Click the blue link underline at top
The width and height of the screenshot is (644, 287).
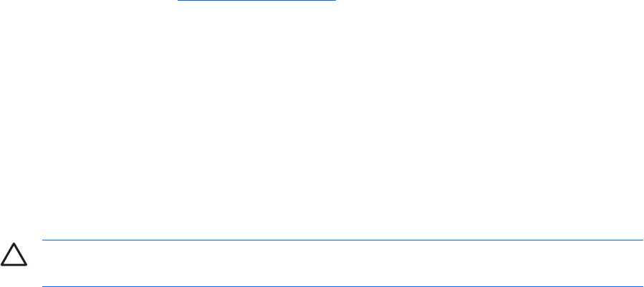[256, 1]
